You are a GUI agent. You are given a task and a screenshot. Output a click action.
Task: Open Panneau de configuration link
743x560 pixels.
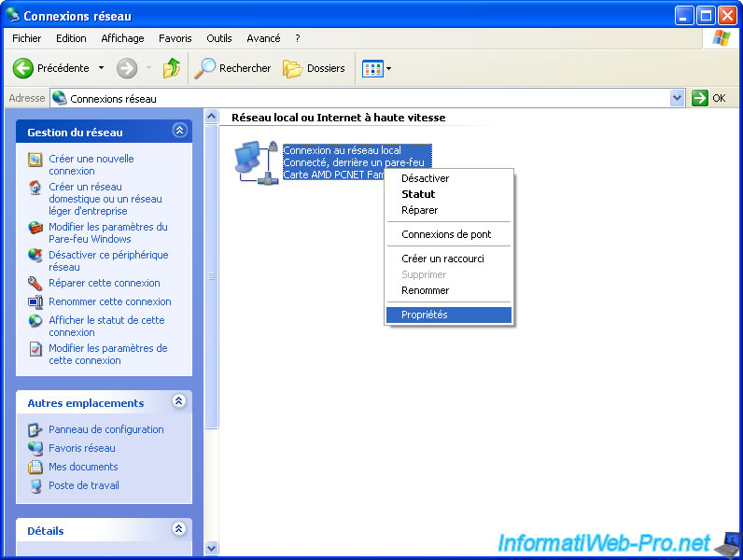click(x=105, y=429)
